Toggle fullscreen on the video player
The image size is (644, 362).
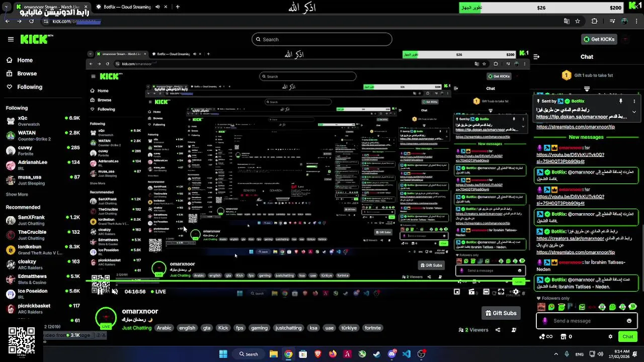pos(501,292)
